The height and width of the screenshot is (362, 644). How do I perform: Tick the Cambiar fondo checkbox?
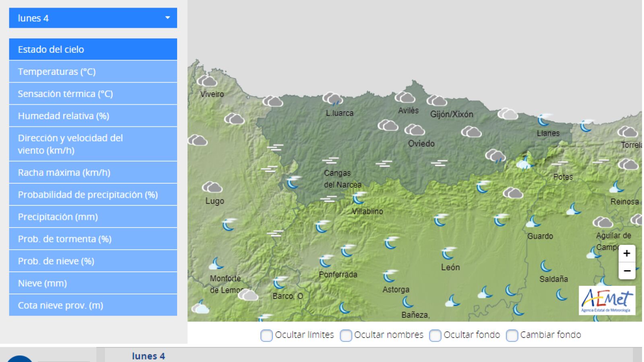coord(512,335)
